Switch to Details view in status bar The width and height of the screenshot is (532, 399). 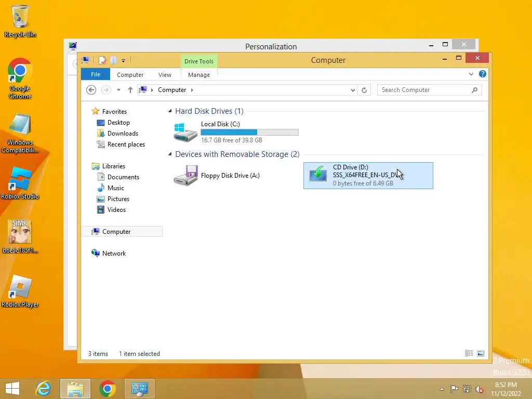click(469, 353)
